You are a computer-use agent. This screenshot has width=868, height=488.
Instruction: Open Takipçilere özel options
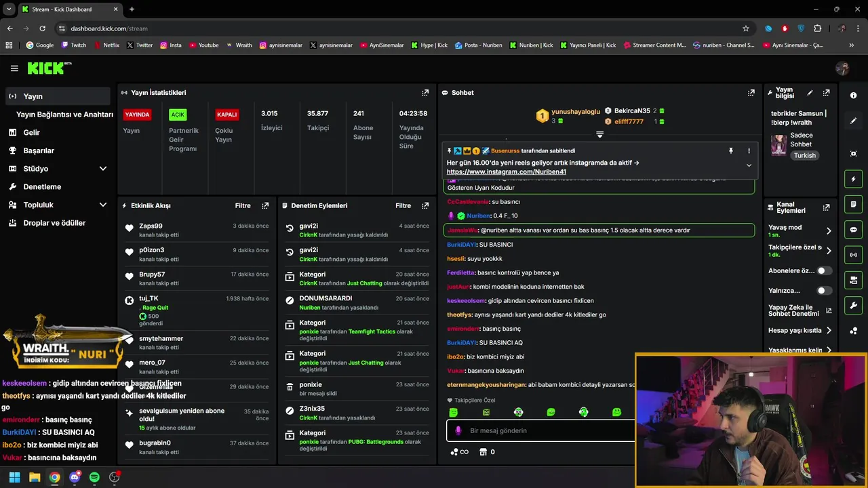(x=800, y=251)
